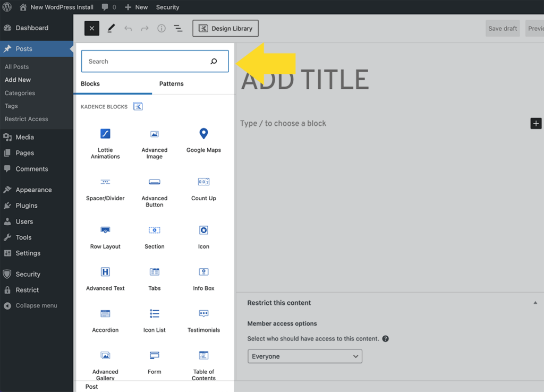Click the 'Type / to choose a block' placeholder
544x392 pixels.
pos(283,124)
